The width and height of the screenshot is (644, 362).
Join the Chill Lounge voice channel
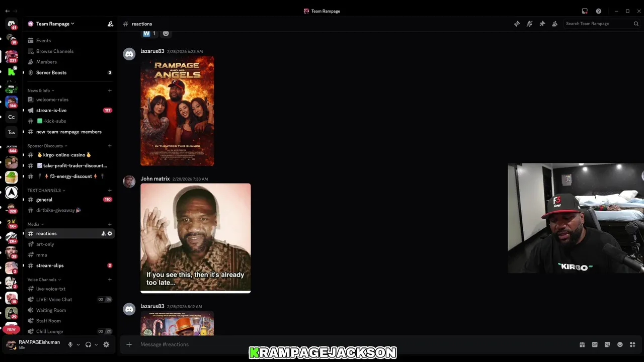point(69,331)
